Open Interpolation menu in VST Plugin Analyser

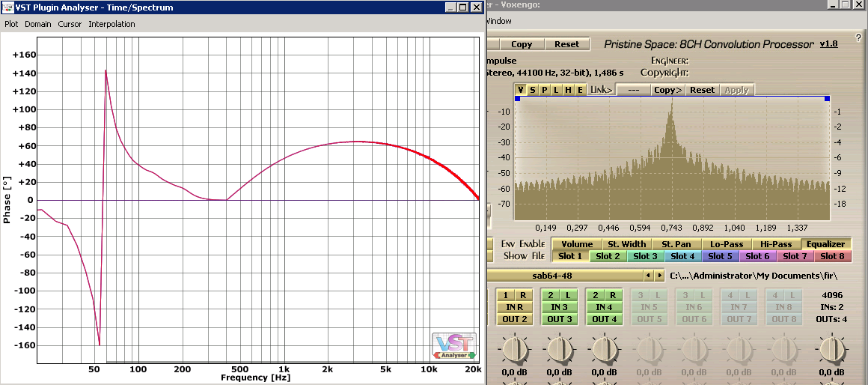click(111, 25)
